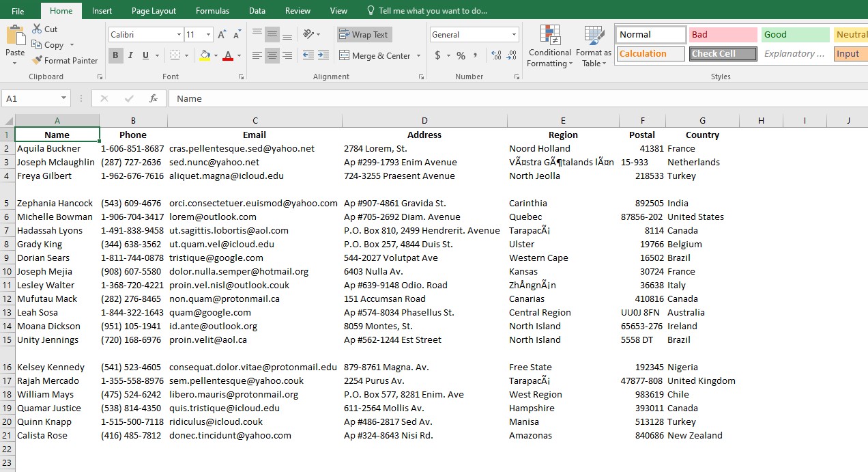Select the Bold formatting icon
The height and width of the screenshot is (472, 868).
[x=115, y=55]
